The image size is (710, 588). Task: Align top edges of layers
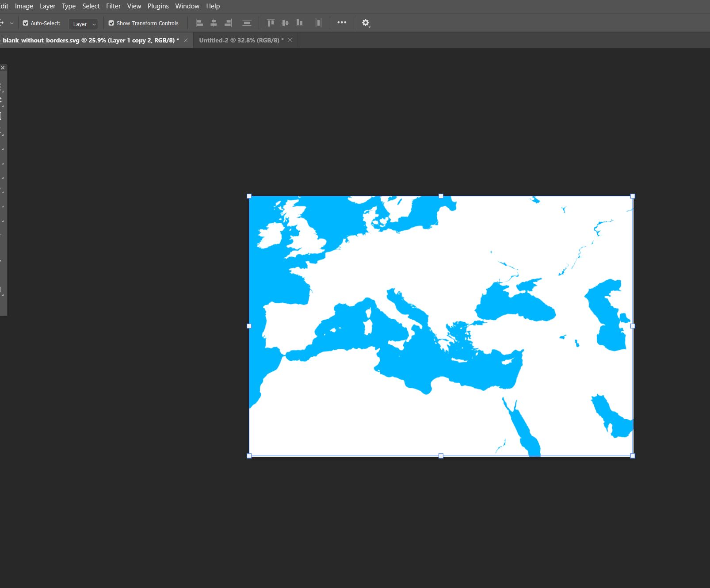click(271, 23)
